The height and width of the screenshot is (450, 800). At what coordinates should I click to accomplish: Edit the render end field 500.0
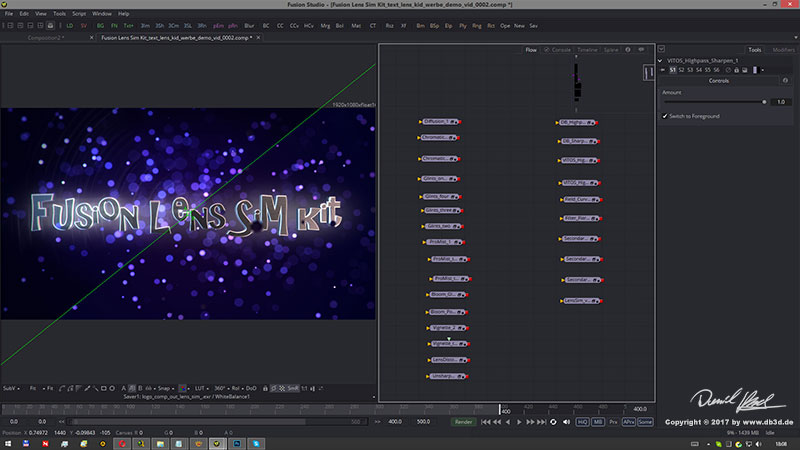tap(423, 422)
